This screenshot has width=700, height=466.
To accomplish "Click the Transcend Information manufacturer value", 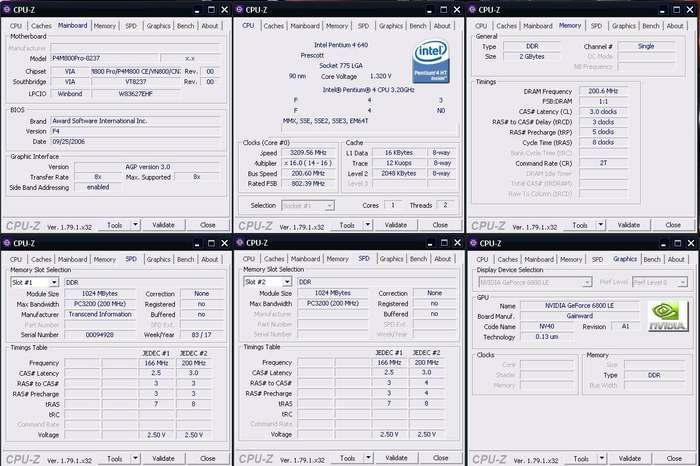I will 100,314.
